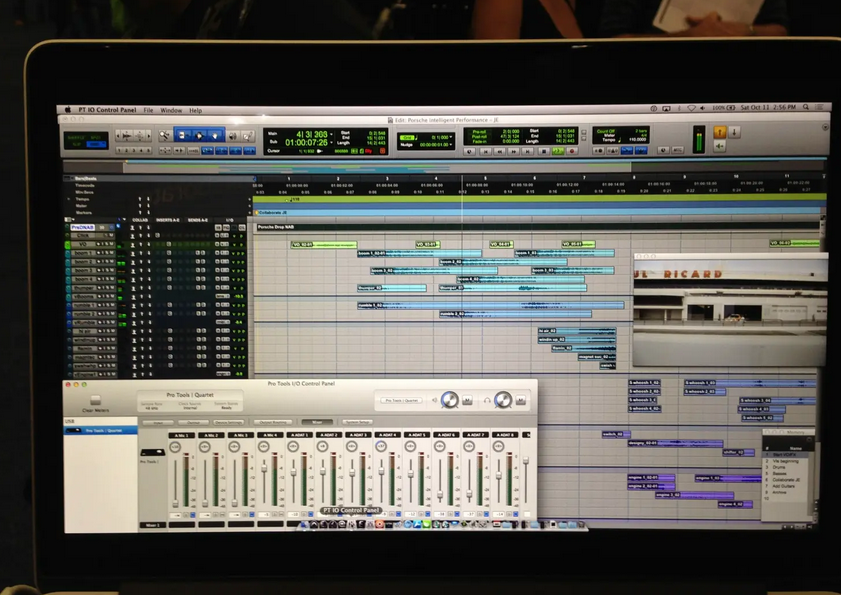Open the edit window toolbar options menu
Viewport: 841px width, 595px height.
(825, 127)
